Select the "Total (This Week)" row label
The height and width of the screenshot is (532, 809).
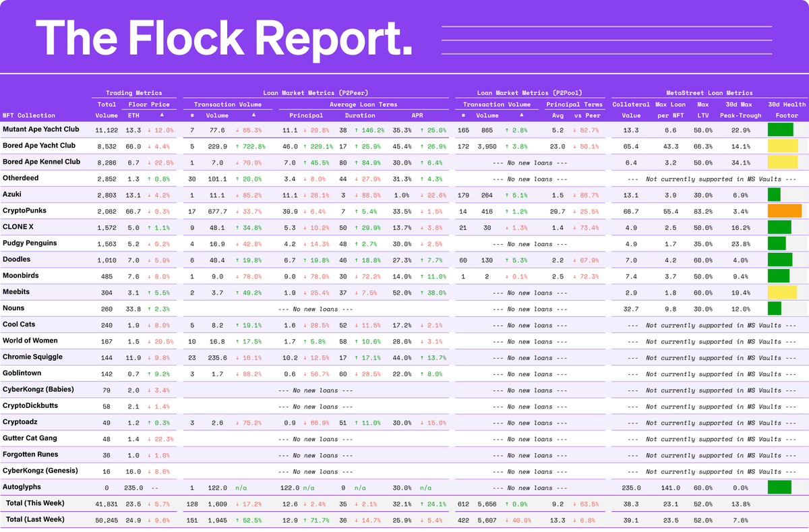pyautogui.click(x=35, y=503)
